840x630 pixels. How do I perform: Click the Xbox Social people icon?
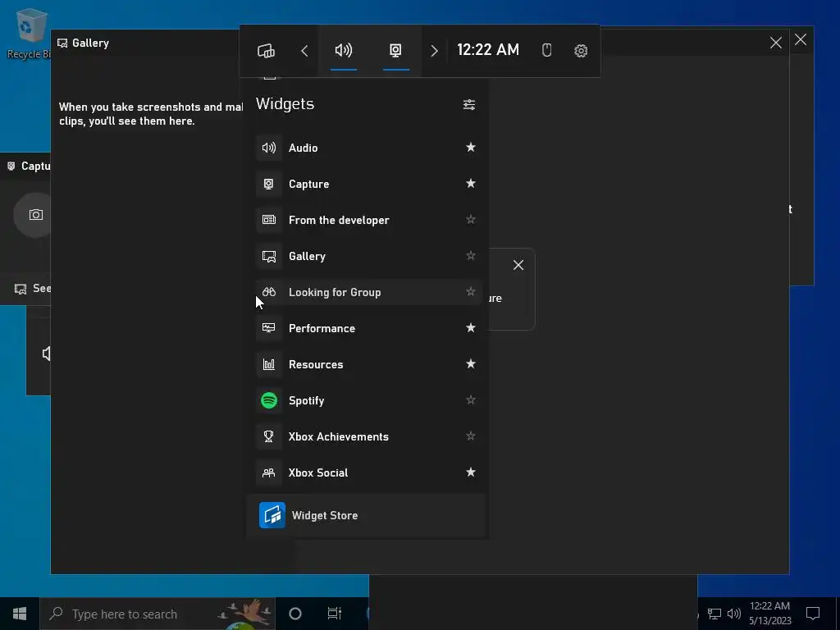[x=269, y=472]
